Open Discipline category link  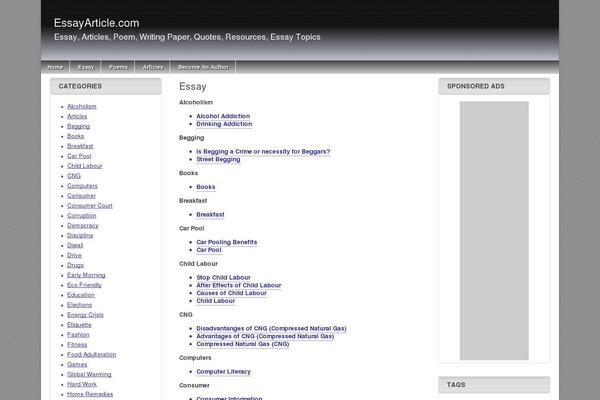[x=80, y=236]
